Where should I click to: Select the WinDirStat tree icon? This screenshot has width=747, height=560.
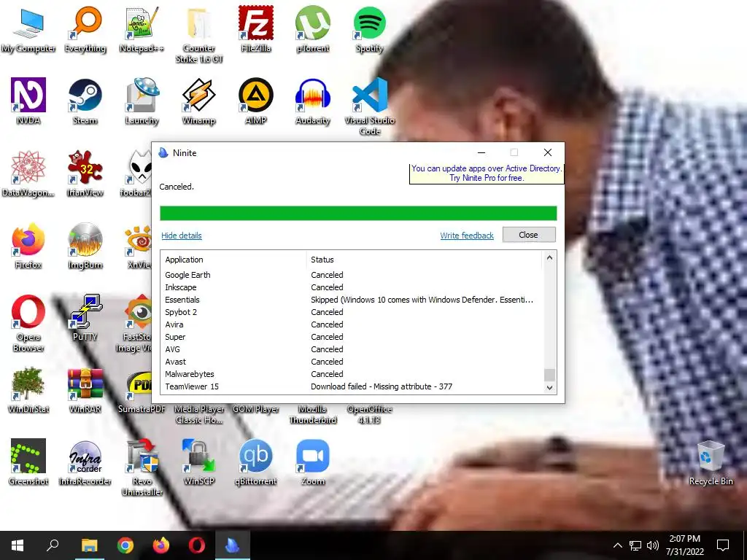click(28, 390)
